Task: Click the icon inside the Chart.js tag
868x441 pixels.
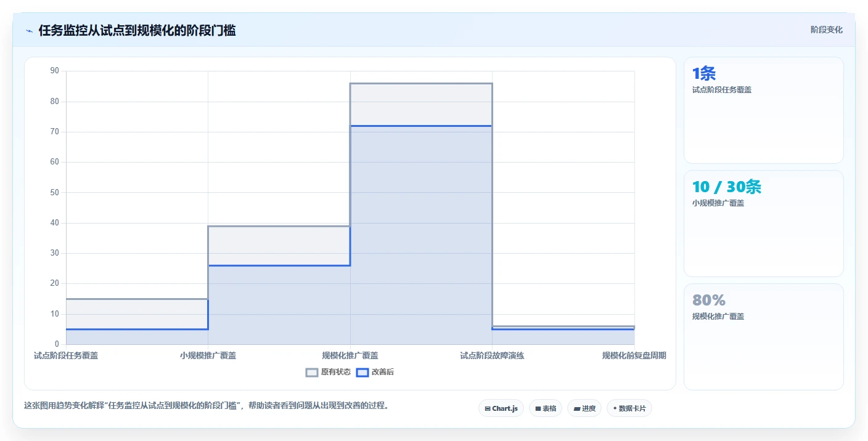Action: click(488, 409)
